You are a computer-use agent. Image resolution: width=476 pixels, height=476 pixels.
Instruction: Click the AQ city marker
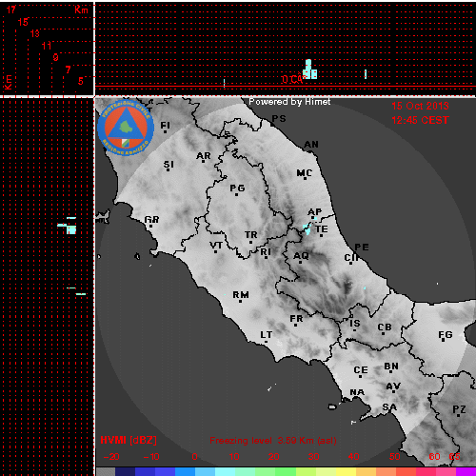tap(300, 262)
